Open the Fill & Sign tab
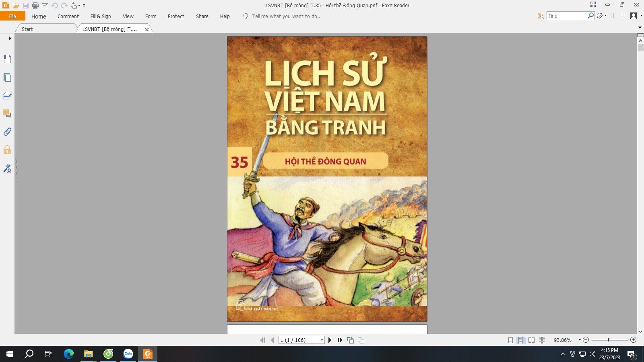The width and height of the screenshot is (644, 362). click(101, 16)
